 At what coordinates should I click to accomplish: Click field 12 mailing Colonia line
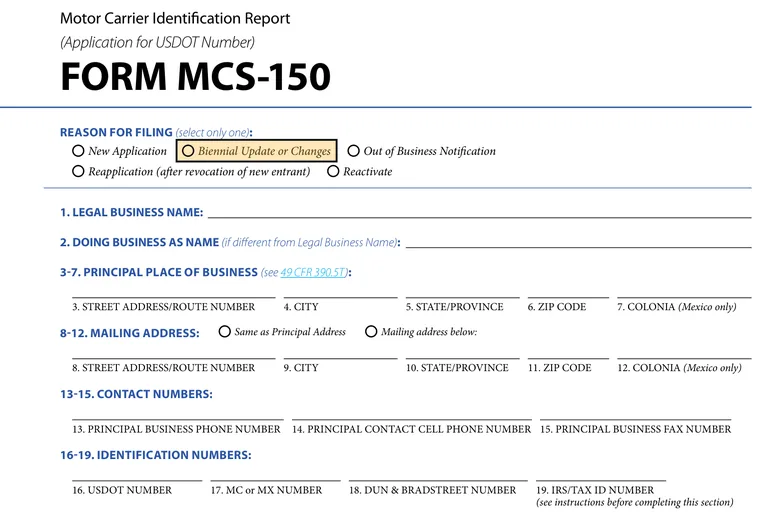684,352
